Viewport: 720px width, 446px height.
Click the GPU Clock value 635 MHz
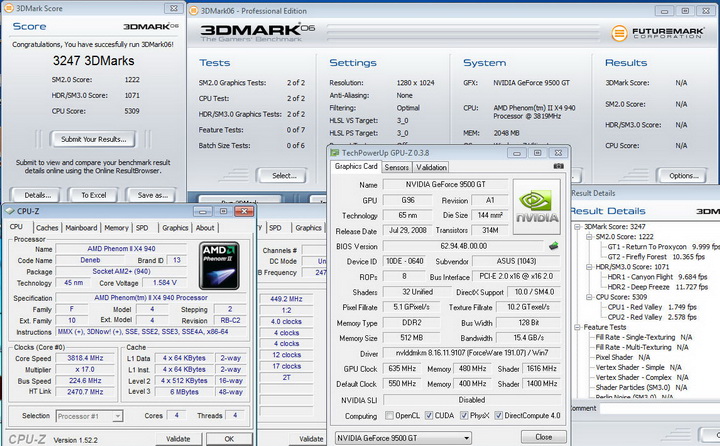pyautogui.click(x=402, y=368)
